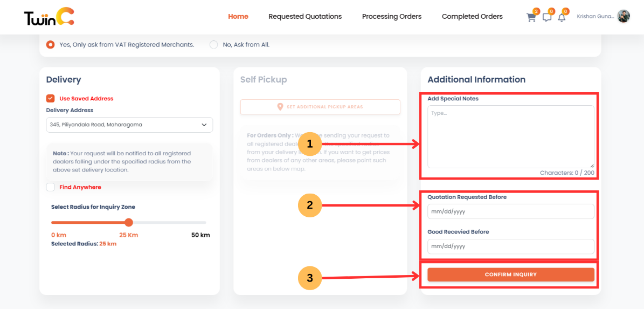Click the 50 km end label of slider
Viewport: 644px width, 309px height.
coord(200,235)
